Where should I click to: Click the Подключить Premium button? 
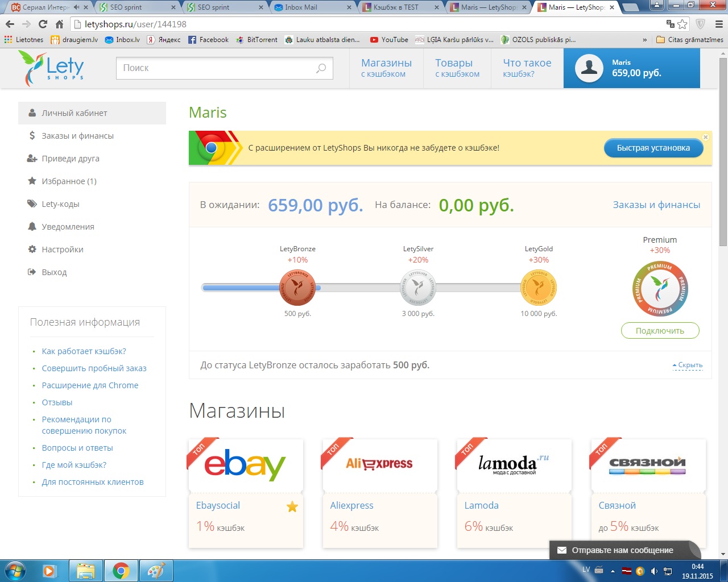660,331
